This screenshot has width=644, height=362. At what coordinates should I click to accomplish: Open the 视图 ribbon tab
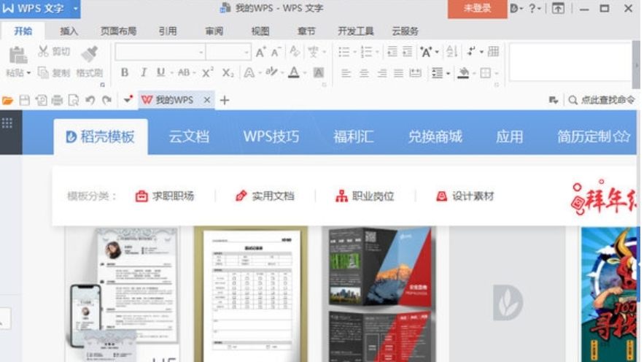pyautogui.click(x=260, y=31)
